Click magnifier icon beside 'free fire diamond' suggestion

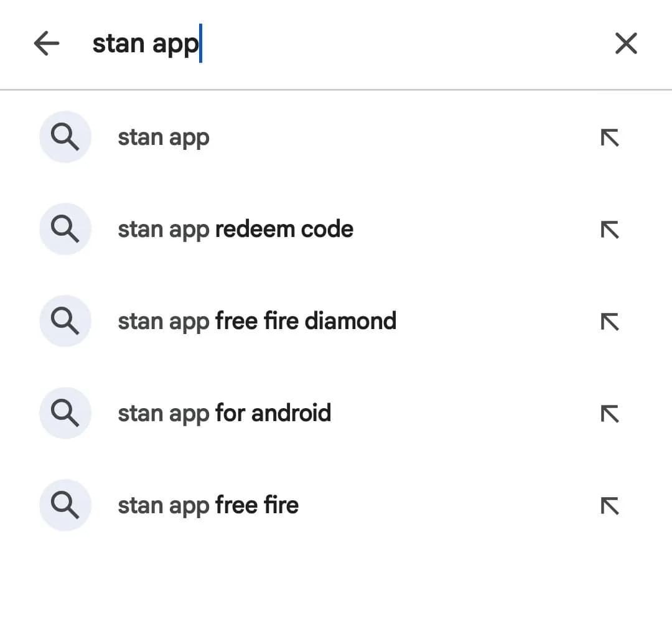(x=65, y=322)
